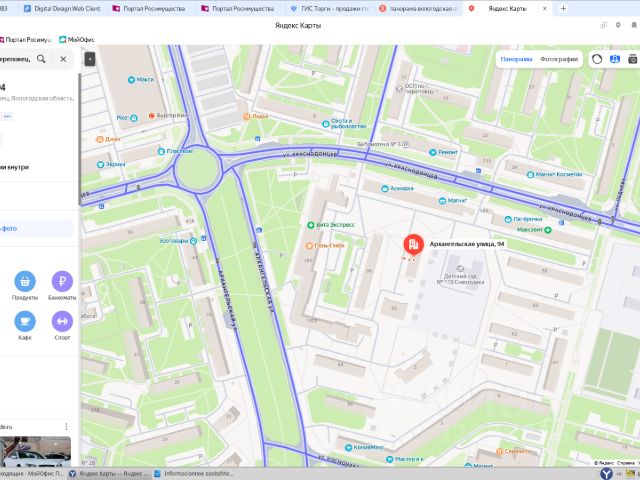The width and height of the screenshot is (640, 480).
Task: Click the bookmark icon in address bar
Action: (x=634, y=25)
